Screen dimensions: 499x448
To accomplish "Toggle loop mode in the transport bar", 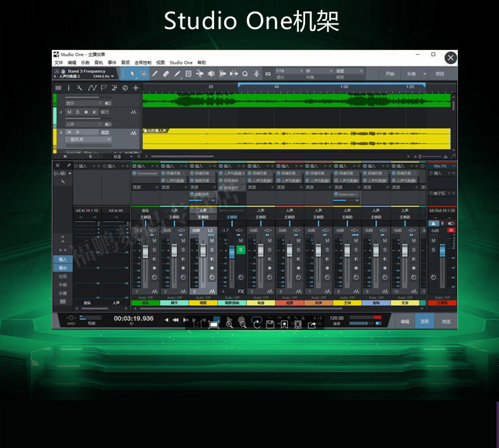I will [256, 319].
